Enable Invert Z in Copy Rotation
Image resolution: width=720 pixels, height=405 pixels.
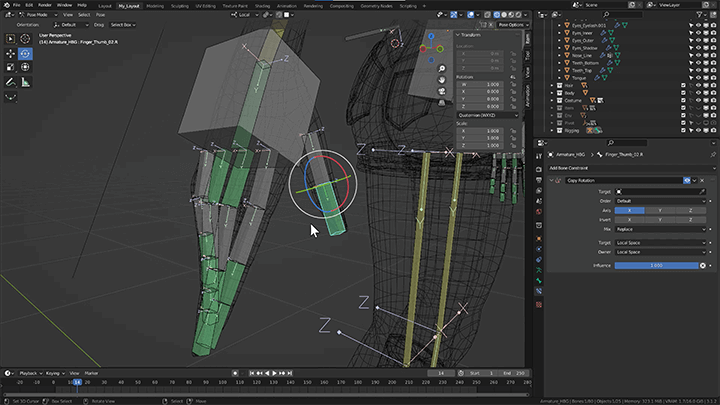(690, 219)
